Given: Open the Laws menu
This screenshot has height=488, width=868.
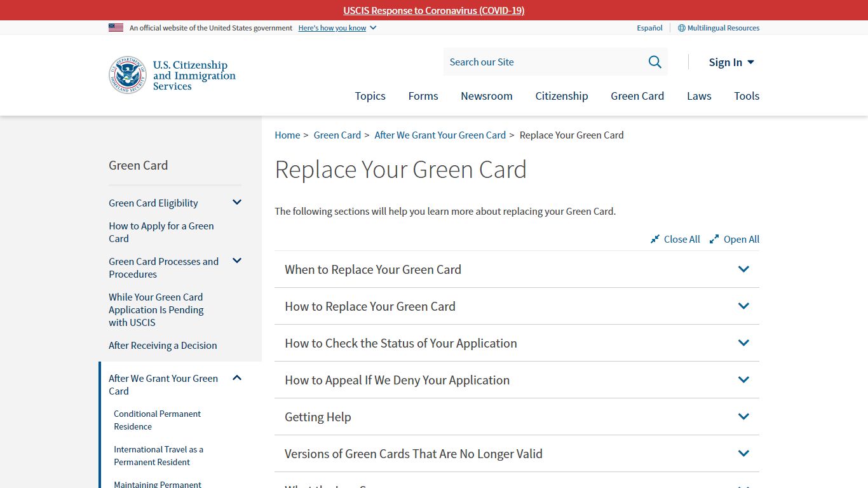Looking at the screenshot, I should click(699, 96).
